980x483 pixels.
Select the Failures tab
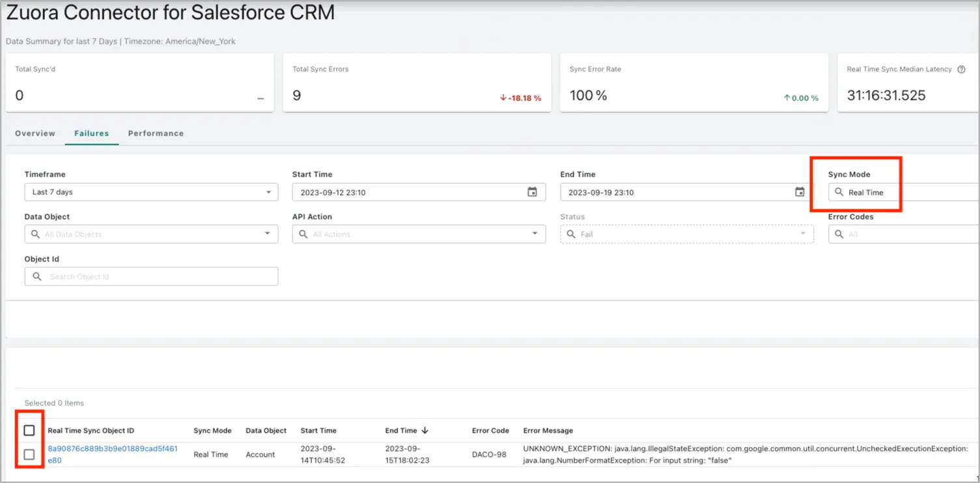tap(91, 133)
